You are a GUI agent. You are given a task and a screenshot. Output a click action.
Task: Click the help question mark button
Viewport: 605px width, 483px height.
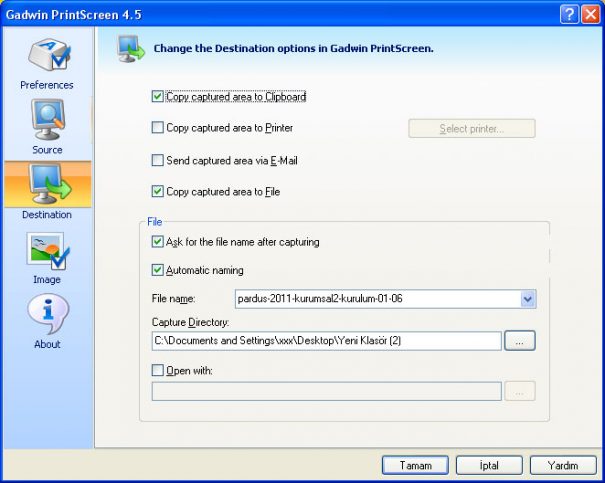(569, 15)
